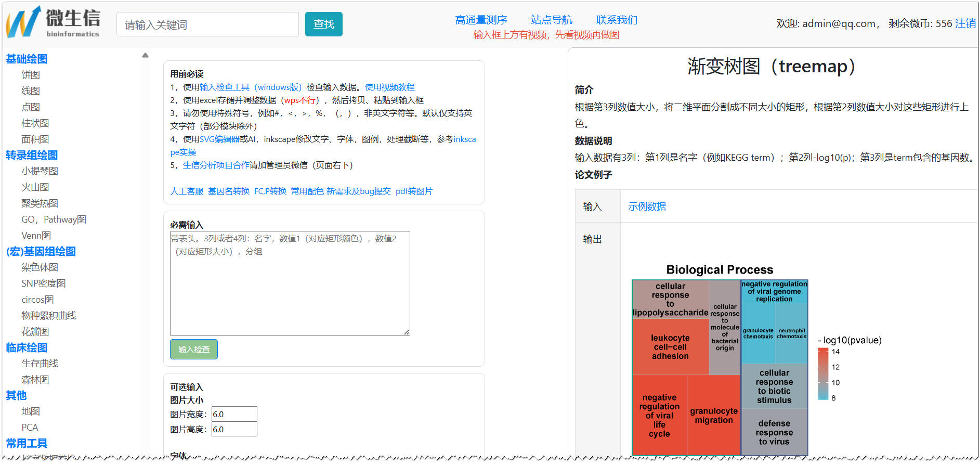Select 生存曲线 in the sidebar
This screenshot has height=465, width=980.
[40, 364]
